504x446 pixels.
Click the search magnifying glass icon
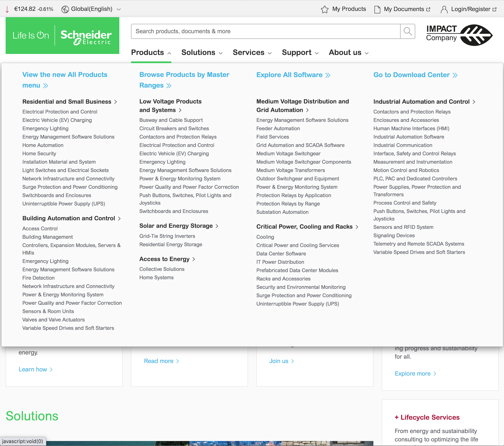pyautogui.click(x=407, y=31)
